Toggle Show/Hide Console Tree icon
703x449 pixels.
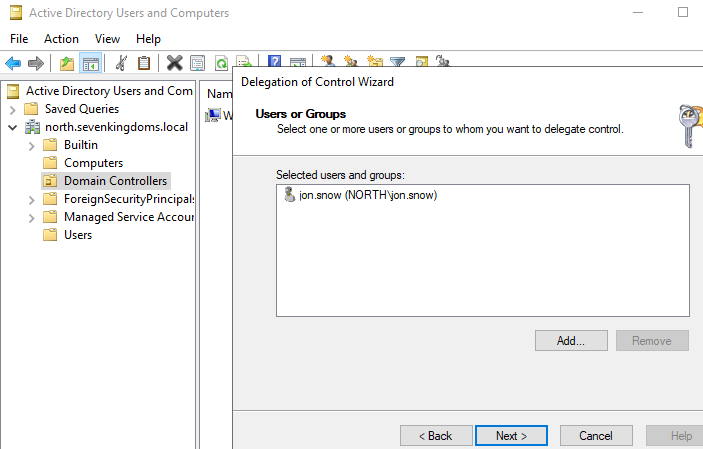[90, 63]
